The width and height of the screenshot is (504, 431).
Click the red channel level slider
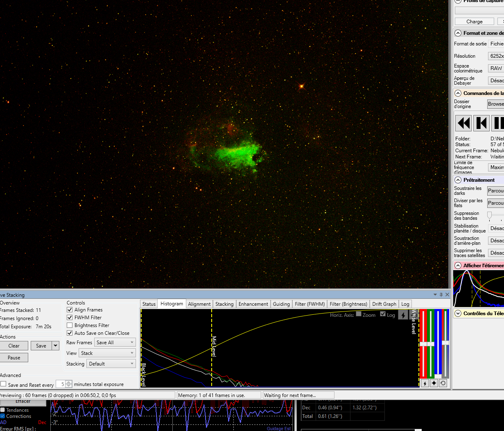423,344
